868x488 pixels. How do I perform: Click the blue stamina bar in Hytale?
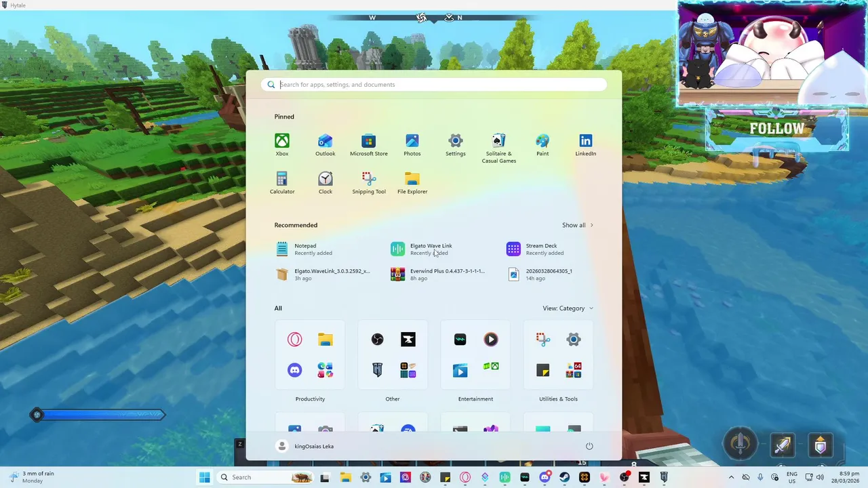click(x=98, y=414)
